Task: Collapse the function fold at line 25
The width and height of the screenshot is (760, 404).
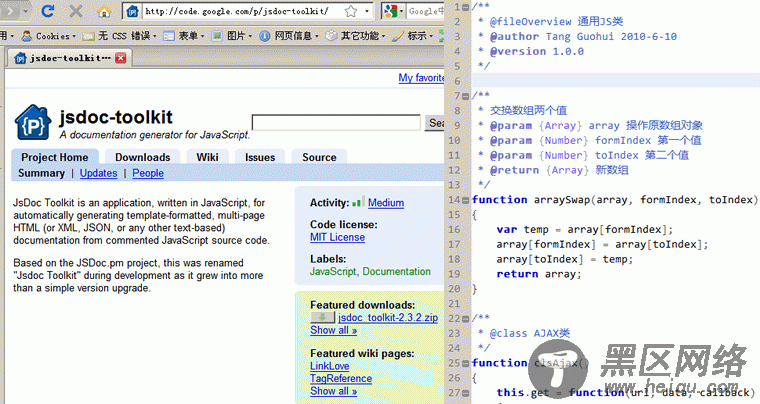Action: (465, 363)
